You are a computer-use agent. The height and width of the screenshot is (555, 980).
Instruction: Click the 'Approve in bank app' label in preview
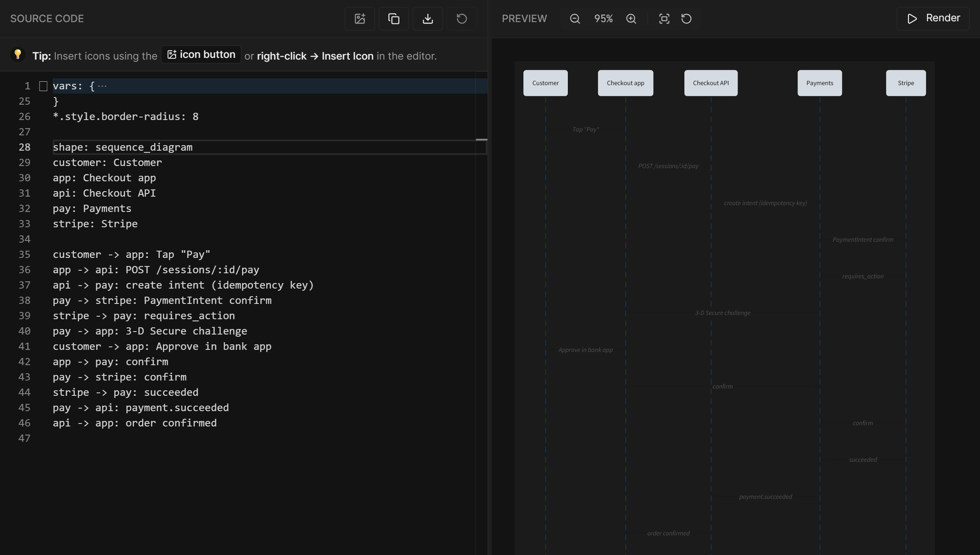[x=586, y=350]
